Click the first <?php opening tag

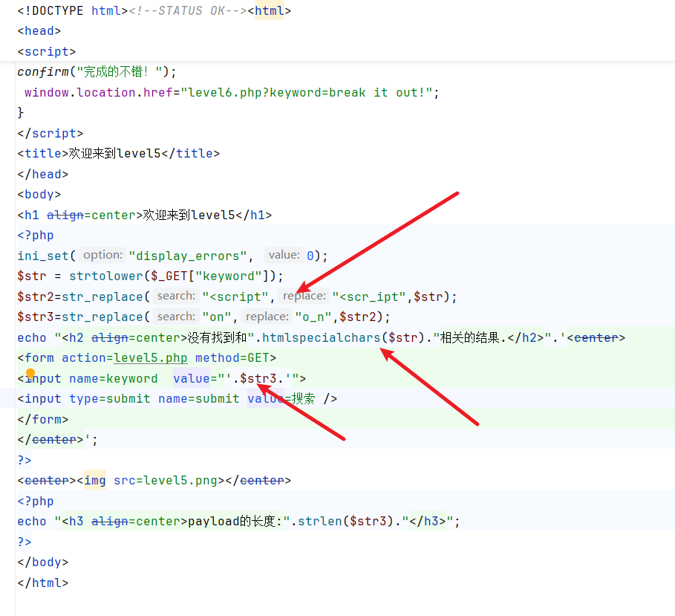point(36,235)
